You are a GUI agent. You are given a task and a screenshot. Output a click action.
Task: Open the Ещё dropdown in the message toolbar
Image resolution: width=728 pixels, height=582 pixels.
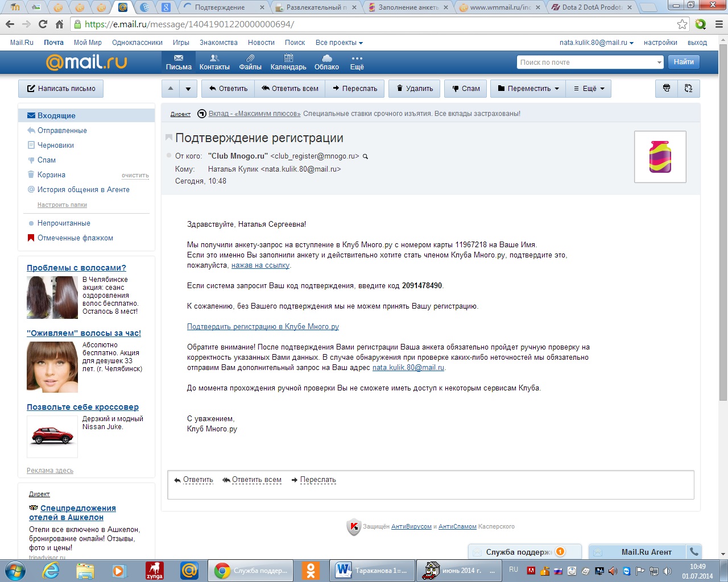pos(589,88)
